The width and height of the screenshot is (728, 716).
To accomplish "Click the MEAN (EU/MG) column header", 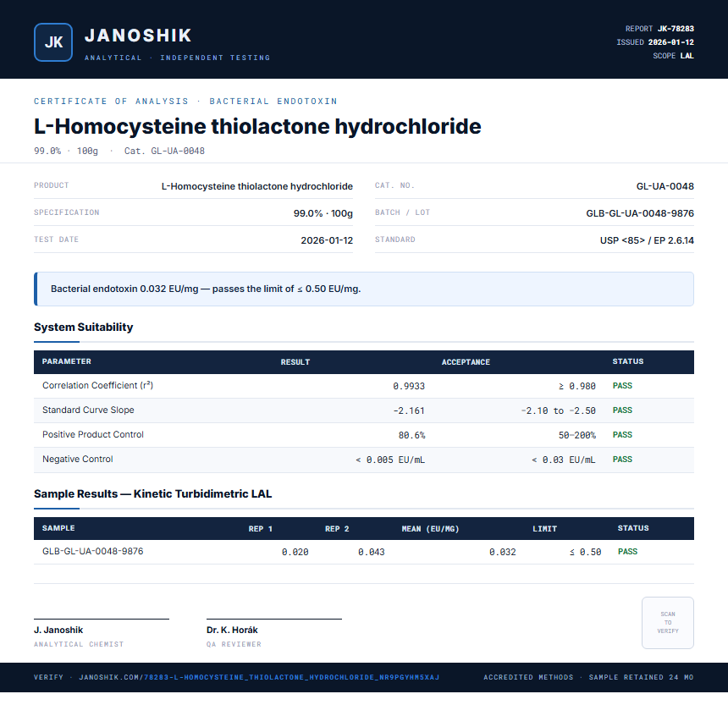I will (x=430, y=529).
